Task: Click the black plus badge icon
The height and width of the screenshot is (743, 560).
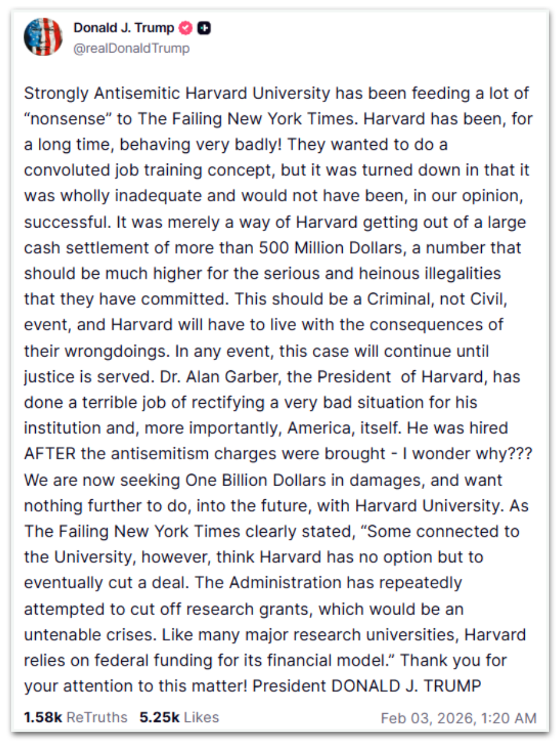Action: 204,28
